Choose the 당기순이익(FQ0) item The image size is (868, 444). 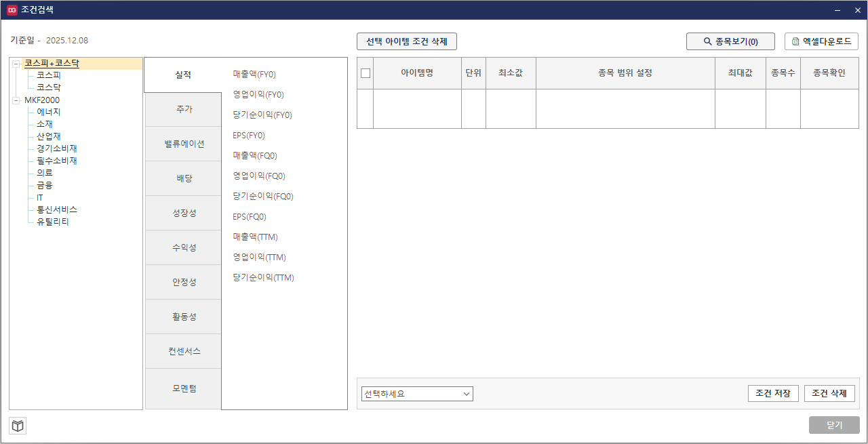tap(263, 197)
